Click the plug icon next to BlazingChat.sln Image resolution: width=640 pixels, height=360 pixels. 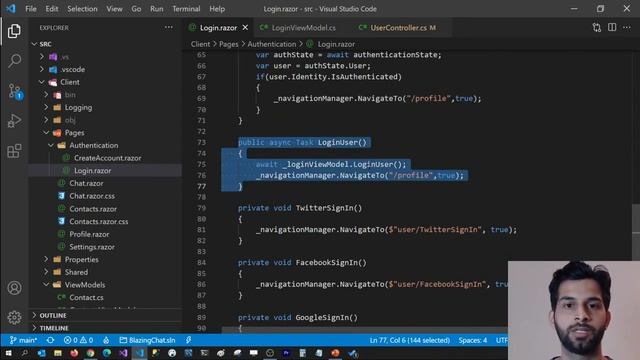(188, 340)
